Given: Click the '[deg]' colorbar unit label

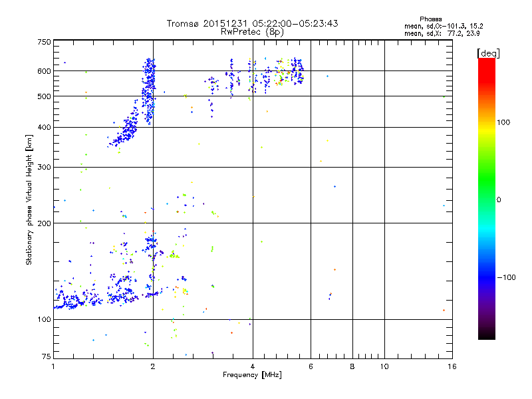Looking at the screenshot, I should pyautogui.click(x=488, y=53).
